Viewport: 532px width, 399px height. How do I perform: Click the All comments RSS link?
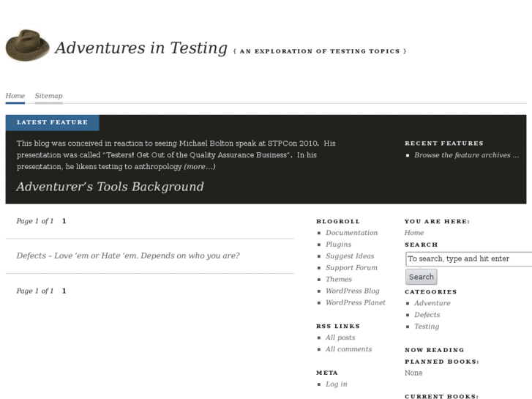click(x=348, y=349)
